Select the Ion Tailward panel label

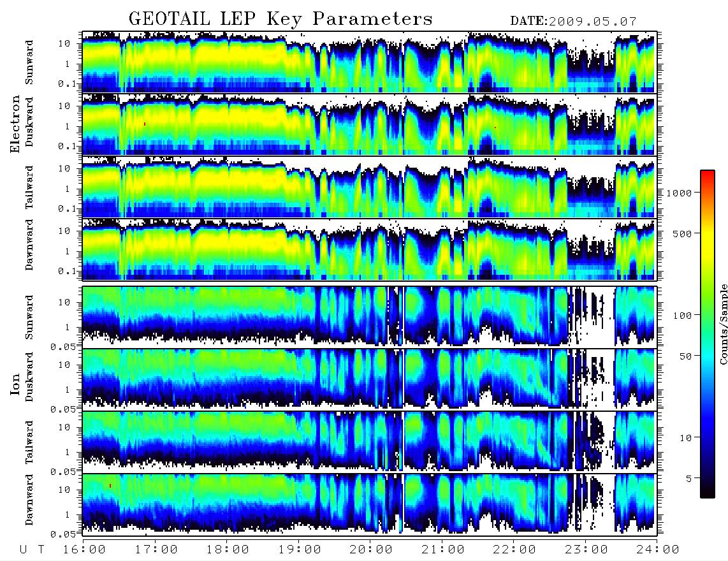coord(29,442)
